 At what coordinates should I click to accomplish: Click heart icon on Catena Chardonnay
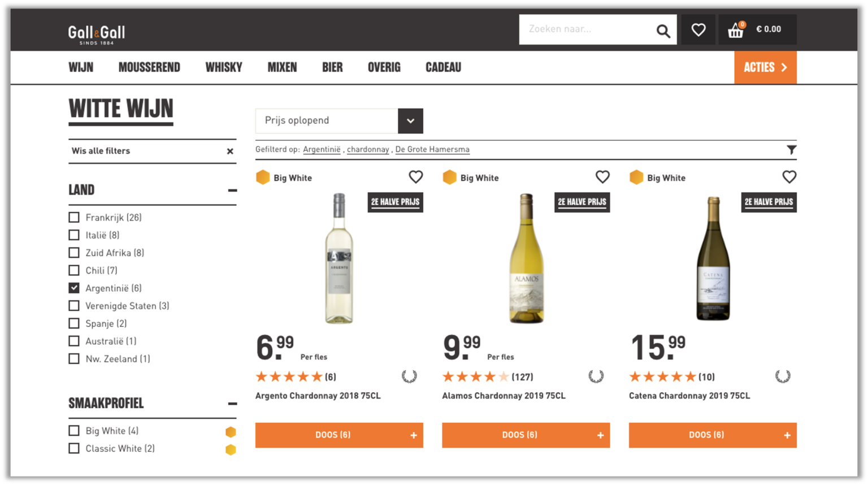[x=789, y=177]
